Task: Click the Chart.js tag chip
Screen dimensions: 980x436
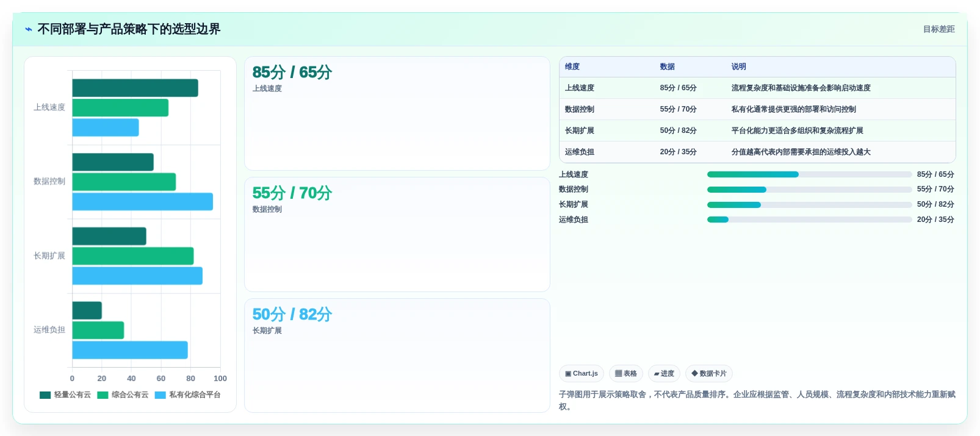Action: tap(582, 373)
